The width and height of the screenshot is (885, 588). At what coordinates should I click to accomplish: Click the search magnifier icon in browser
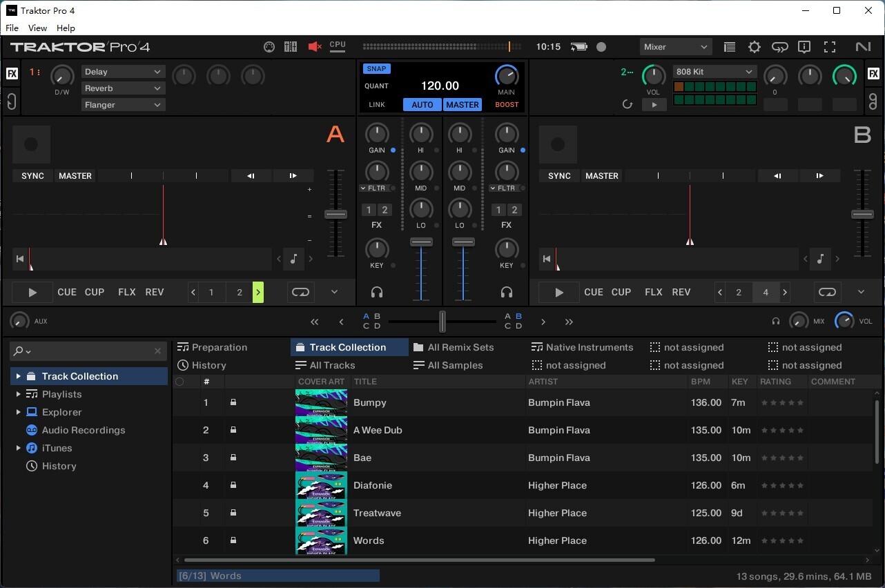pyautogui.click(x=20, y=351)
